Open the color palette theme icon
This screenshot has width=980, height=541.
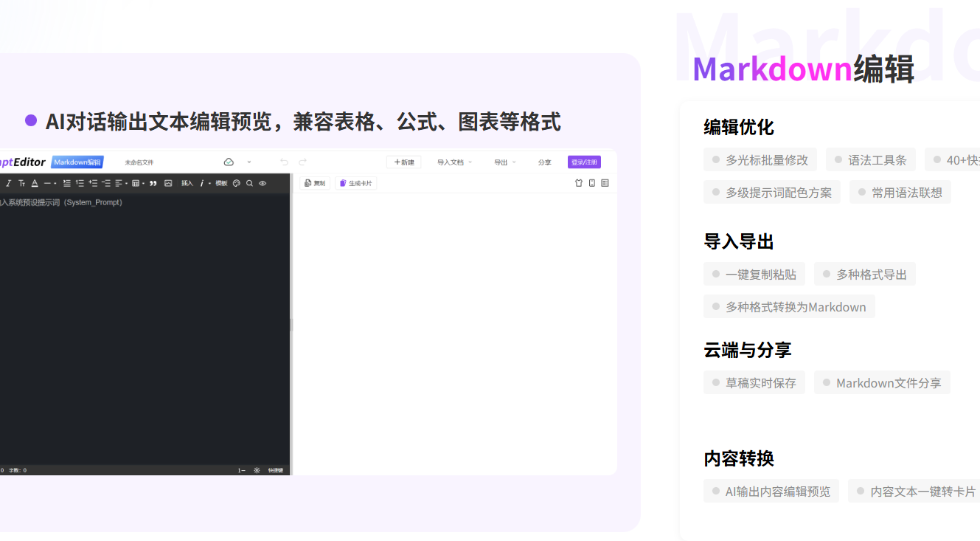coord(237,183)
